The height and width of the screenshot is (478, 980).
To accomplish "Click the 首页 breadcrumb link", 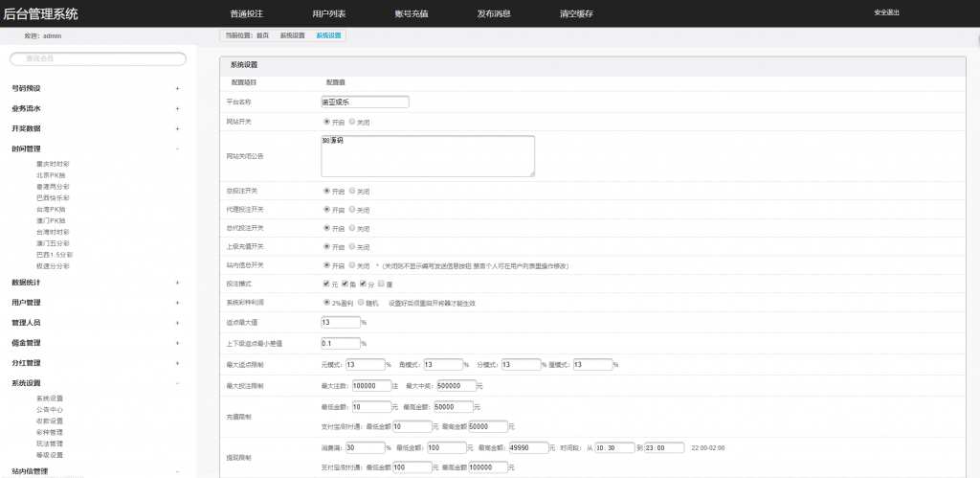I will click(x=262, y=35).
